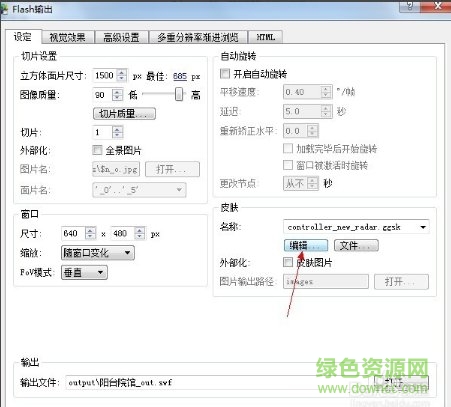
Task: Click the Flash输出 app icon in title bar
Action: (4, 9)
